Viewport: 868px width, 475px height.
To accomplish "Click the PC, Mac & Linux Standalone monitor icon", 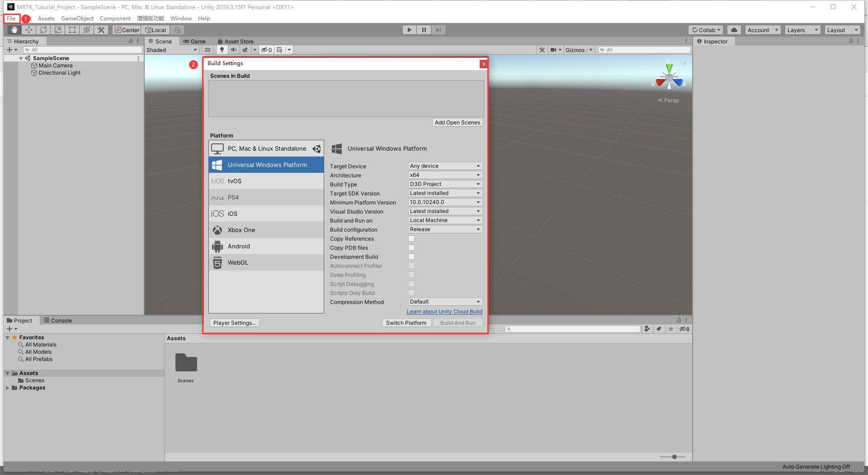I will click(217, 149).
